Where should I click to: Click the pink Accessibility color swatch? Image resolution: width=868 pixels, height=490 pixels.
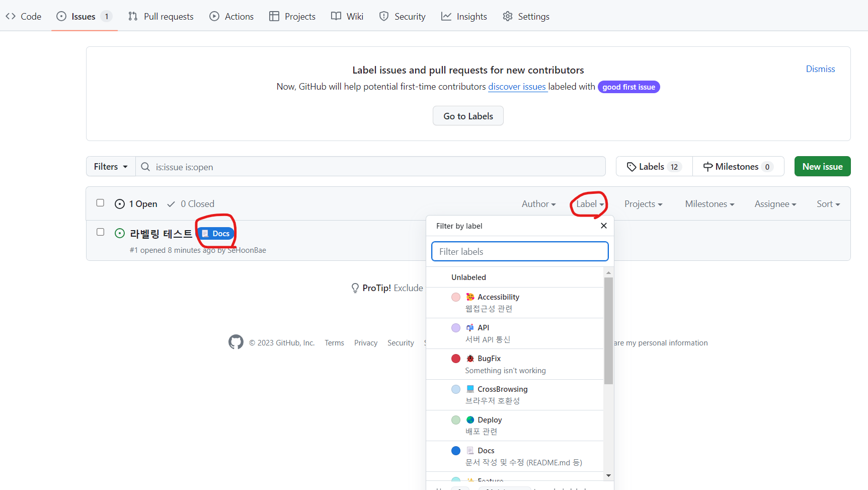pyautogui.click(x=456, y=297)
